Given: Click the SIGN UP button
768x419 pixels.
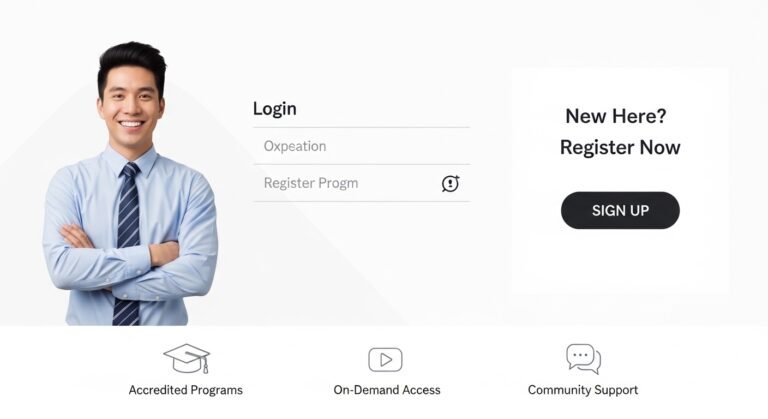Looking at the screenshot, I should (620, 210).
